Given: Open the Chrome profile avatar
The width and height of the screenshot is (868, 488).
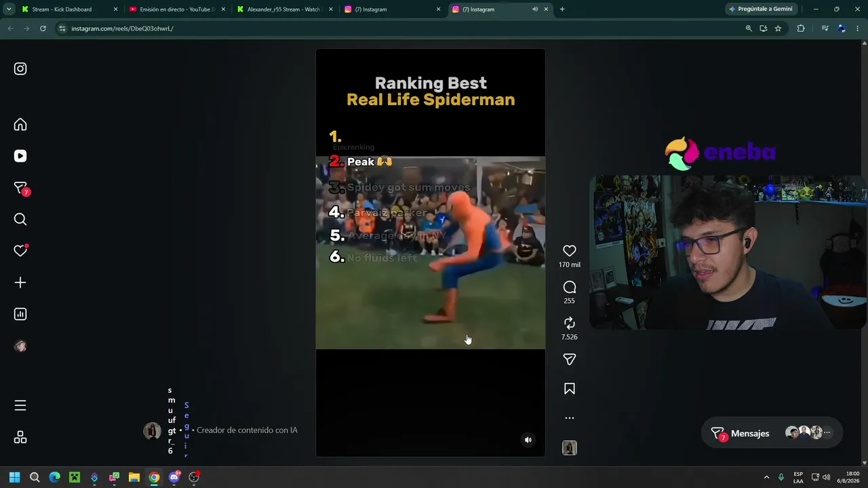Looking at the screenshot, I should 842,28.
